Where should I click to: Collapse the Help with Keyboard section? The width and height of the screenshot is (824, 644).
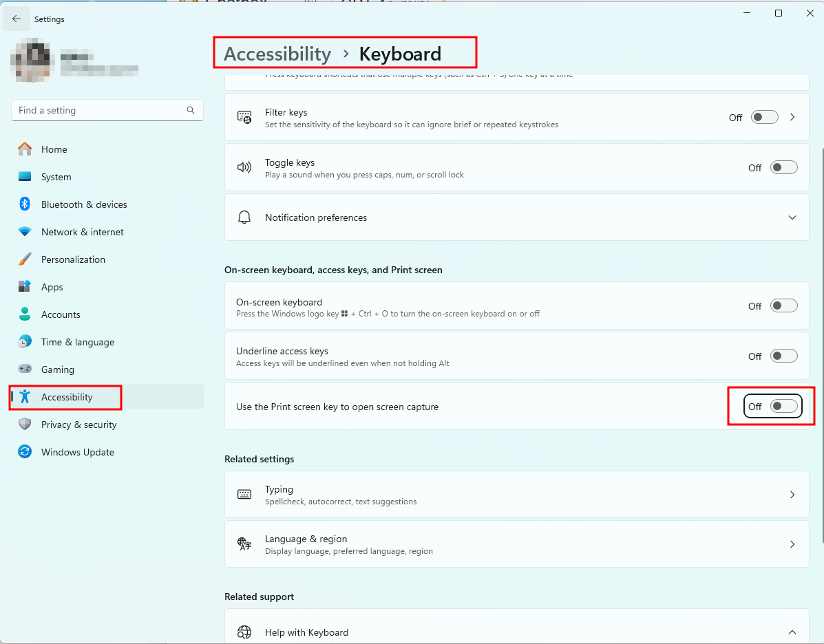click(792, 632)
